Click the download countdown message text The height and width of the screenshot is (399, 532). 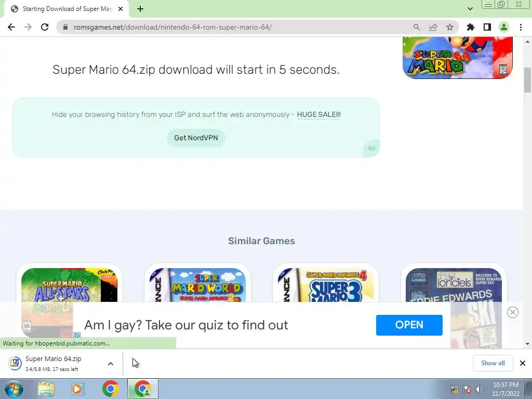click(196, 70)
